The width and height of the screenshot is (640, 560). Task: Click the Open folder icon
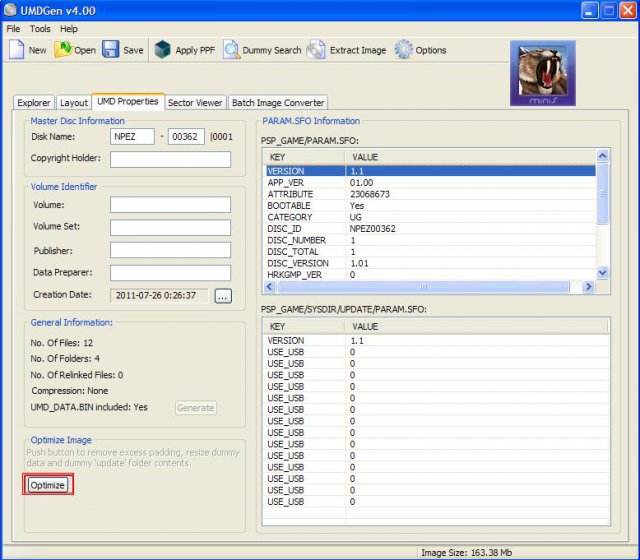[x=63, y=50]
